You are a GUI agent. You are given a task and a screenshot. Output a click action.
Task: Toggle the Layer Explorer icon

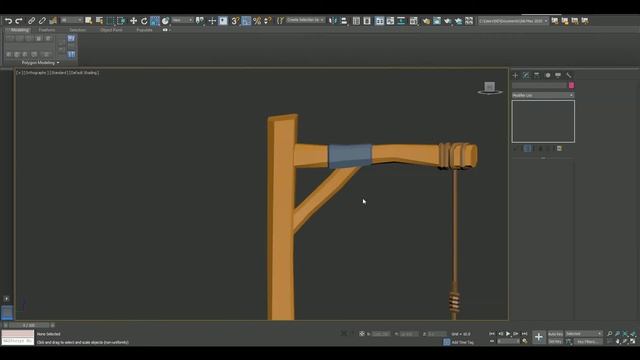tap(367, 20)
